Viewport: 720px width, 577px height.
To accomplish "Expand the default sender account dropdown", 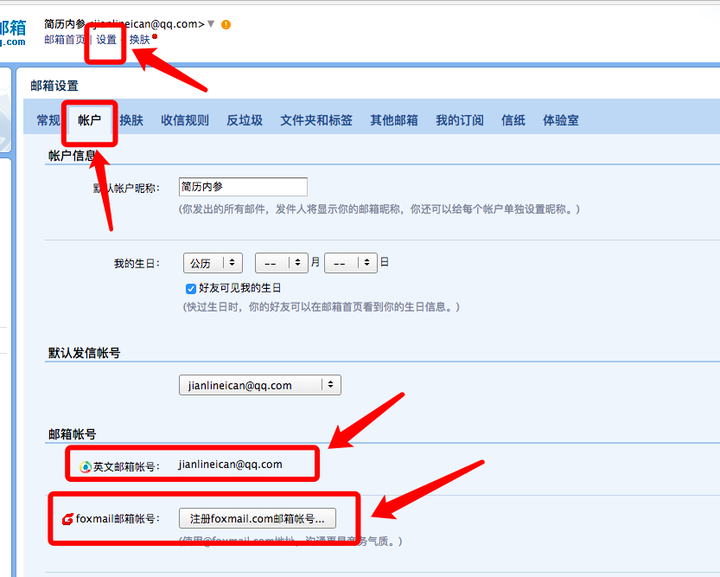I will point(260,385).
